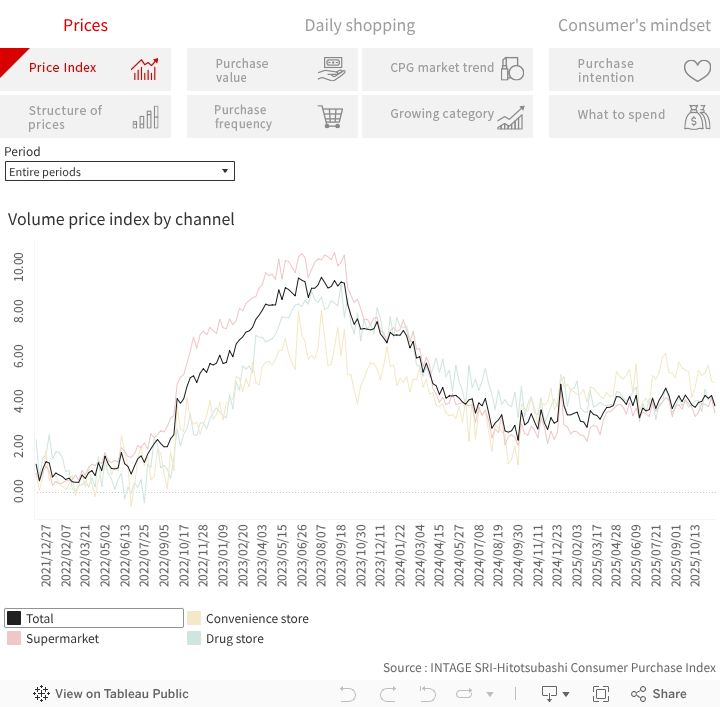Click the 6.00 y-axis value

coord(18,356)
